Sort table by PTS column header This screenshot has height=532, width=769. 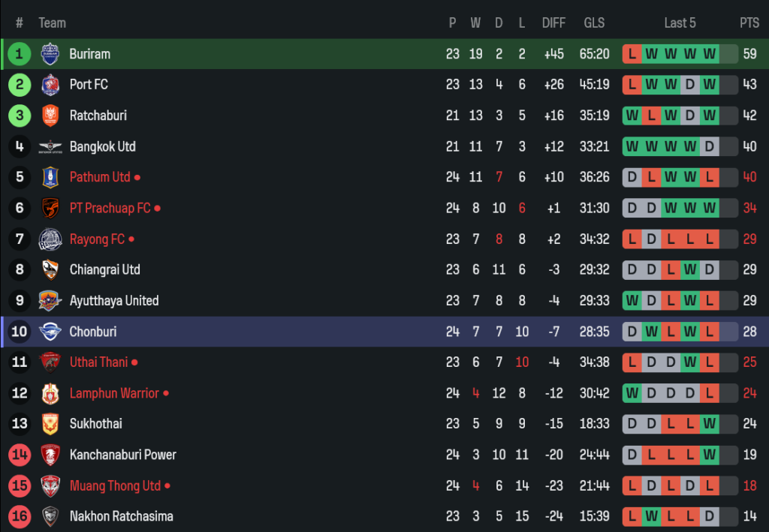[x=749, y=23]
